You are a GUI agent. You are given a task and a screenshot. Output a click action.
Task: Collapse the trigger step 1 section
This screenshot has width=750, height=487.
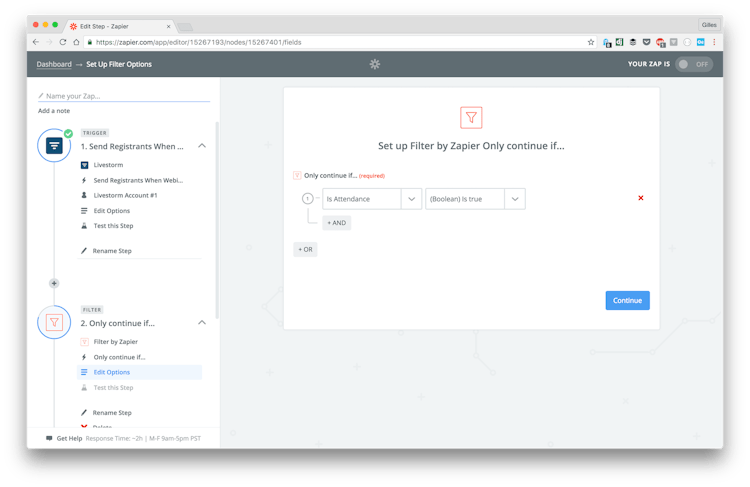tap(202, 146)
